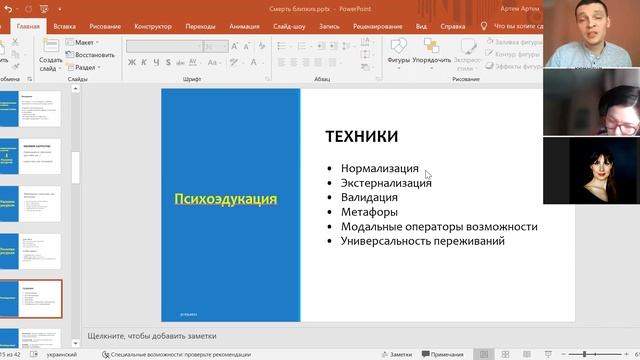Open Customize Quick Access Toolbar arrow
Screen dimensions: 640x360
pyautogui.click(x=60, y=9)
